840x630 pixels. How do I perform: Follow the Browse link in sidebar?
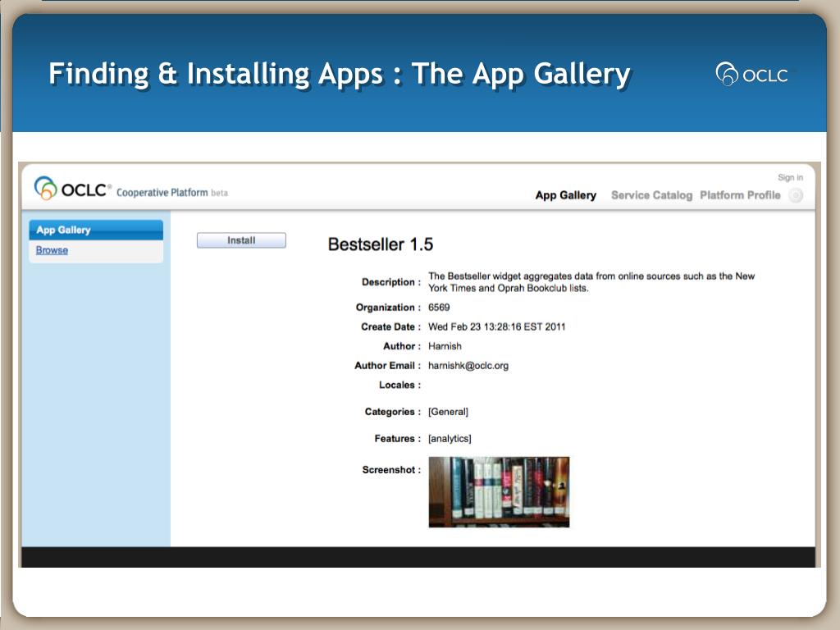(52, 250)
